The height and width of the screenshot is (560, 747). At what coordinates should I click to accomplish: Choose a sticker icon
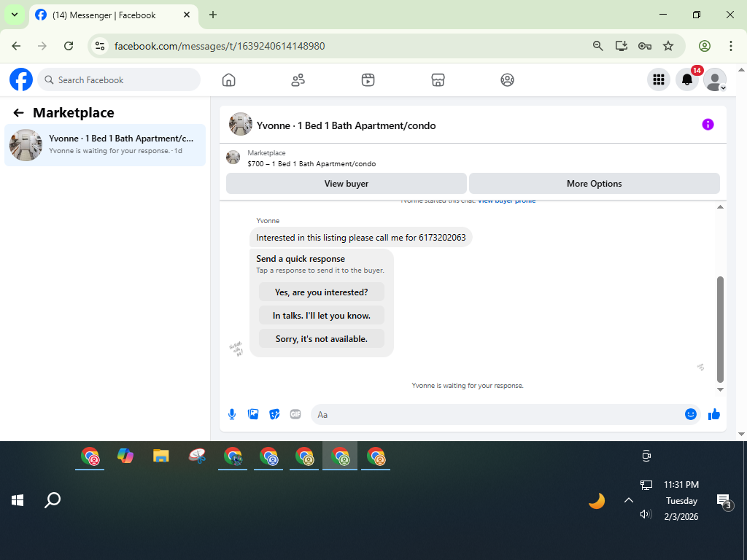pyautogui.click(x=274, y=414)
